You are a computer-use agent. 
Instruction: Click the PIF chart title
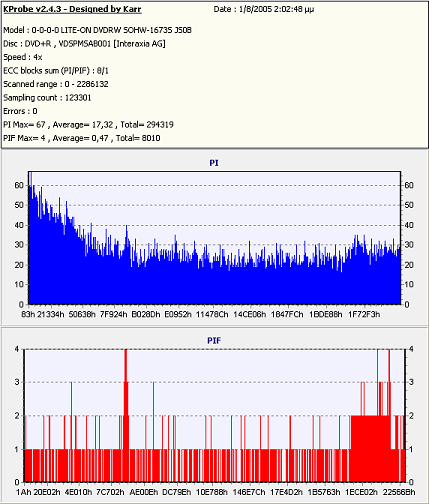(x=214, y=341)
